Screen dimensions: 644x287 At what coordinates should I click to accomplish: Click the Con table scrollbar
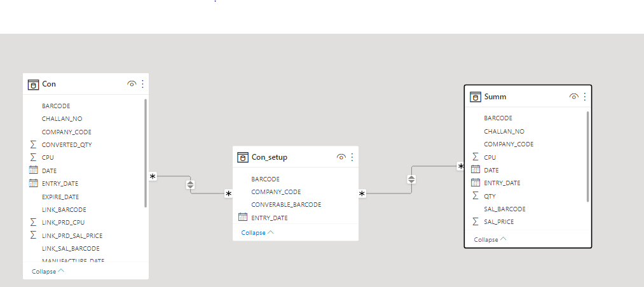point(146,153)
